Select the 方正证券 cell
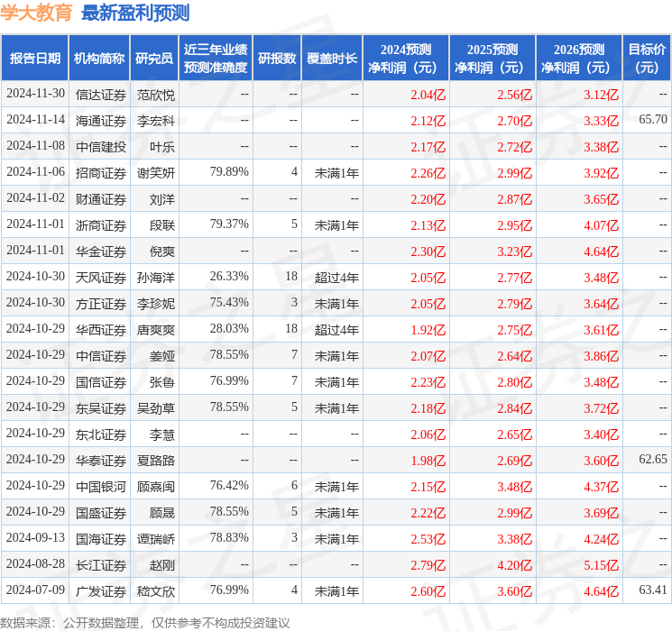 pos(101,304)
